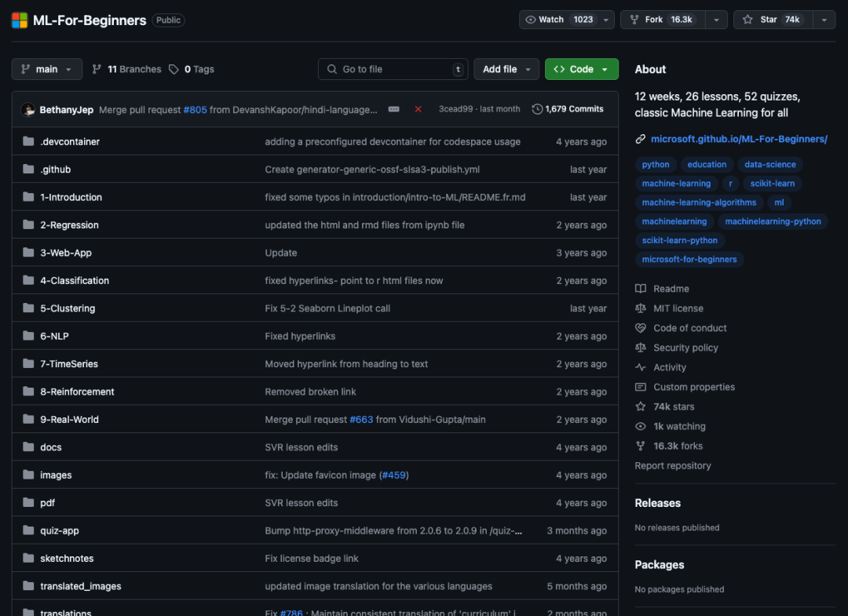Star the ML-For-Beginners repository
Screen dimensions: 848x616
click(773, 20)
